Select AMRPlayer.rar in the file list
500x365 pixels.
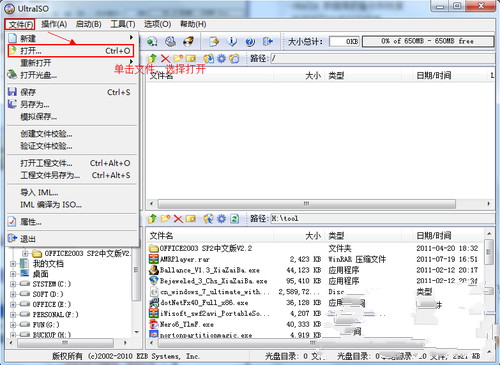[185, 259]
